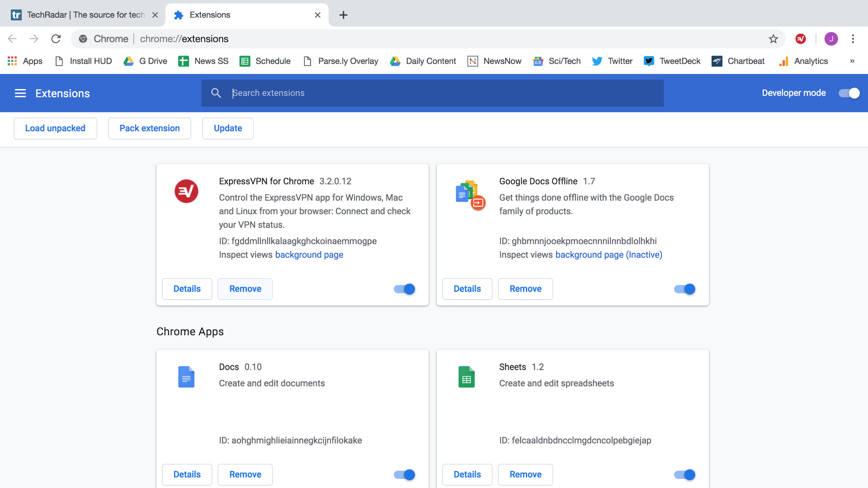Open the Daily Content bookmark
Image resolution: width=868 pixels, height=488 pixels.
pos(423,61)
